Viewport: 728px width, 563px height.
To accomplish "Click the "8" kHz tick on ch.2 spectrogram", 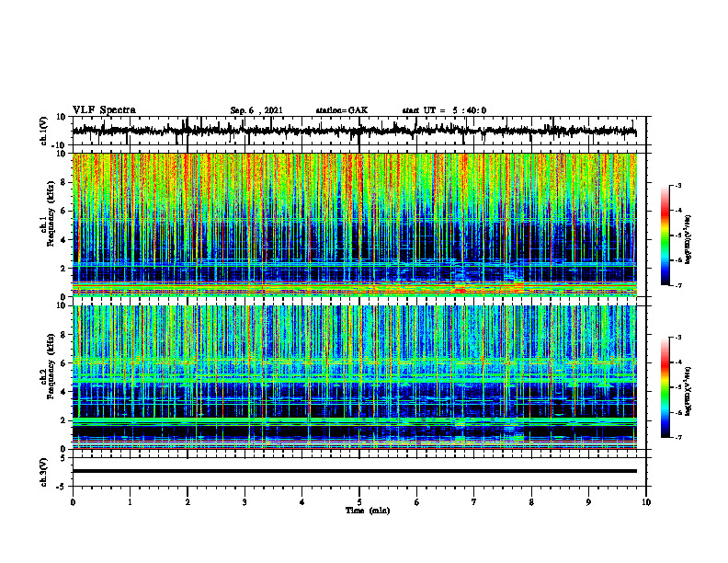I will pyautogui.click(x=64, y=335).
